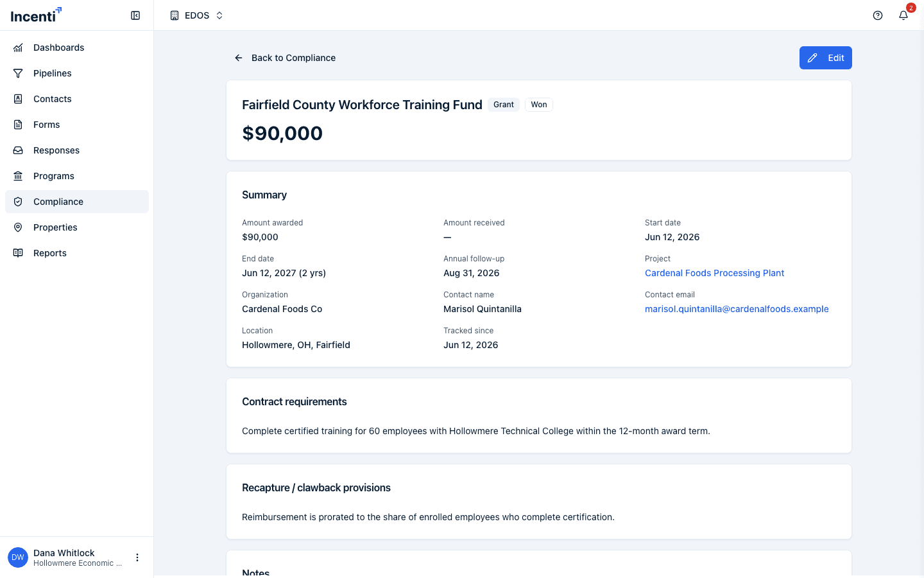Click the Contract requirements heading
The width and height of the screenshot is (924, 578).
[x=294, y=401]
